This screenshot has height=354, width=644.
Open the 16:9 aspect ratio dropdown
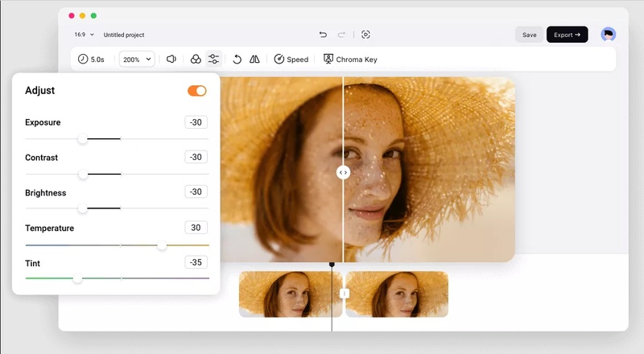[x=85, y=35]
